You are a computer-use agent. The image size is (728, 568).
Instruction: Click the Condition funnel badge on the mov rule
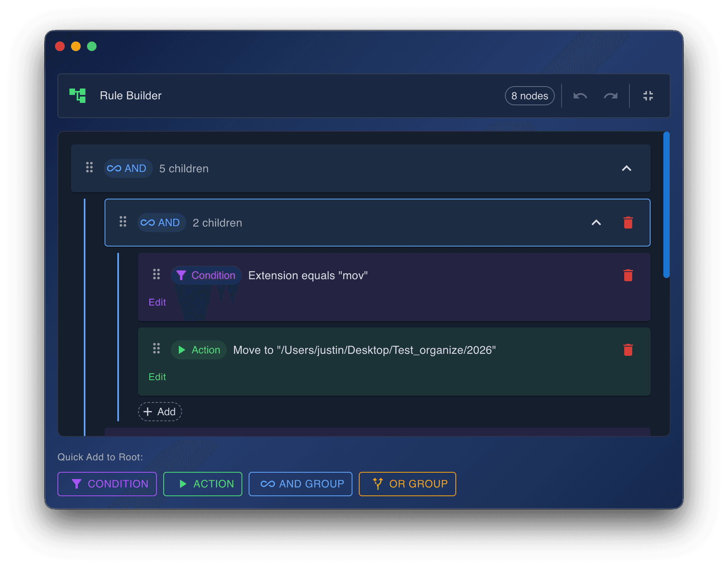pyautogui.click(x=206, y=275)
